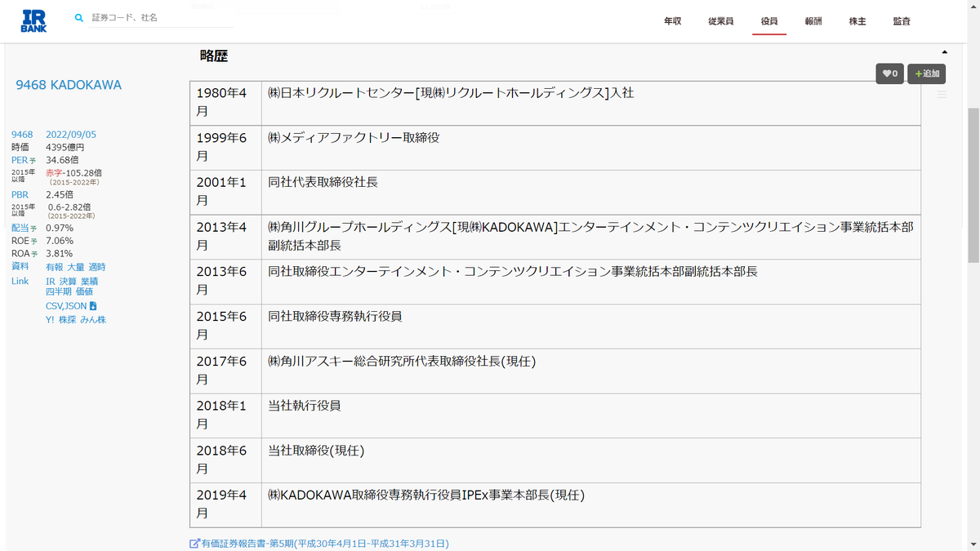This screenshot has height=551, width=980.
Task: Select the 役員 tab
Action: 769,21
